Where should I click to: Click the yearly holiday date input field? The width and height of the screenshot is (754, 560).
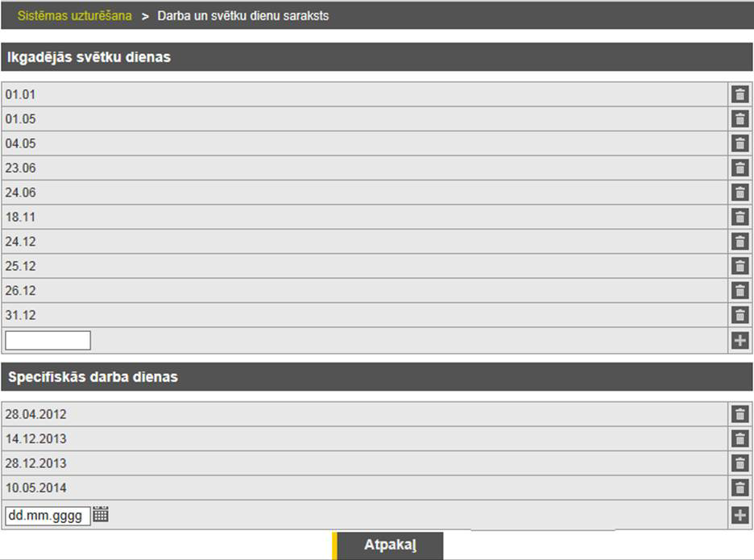48,340
